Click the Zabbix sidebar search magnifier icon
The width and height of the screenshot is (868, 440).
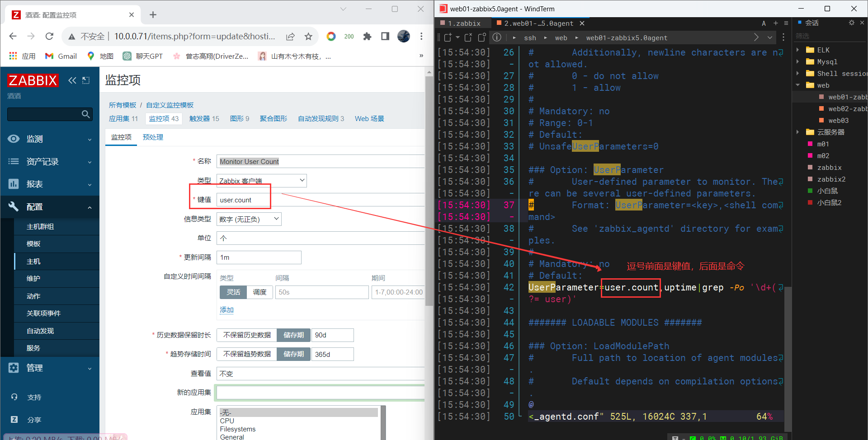(85, 114)
